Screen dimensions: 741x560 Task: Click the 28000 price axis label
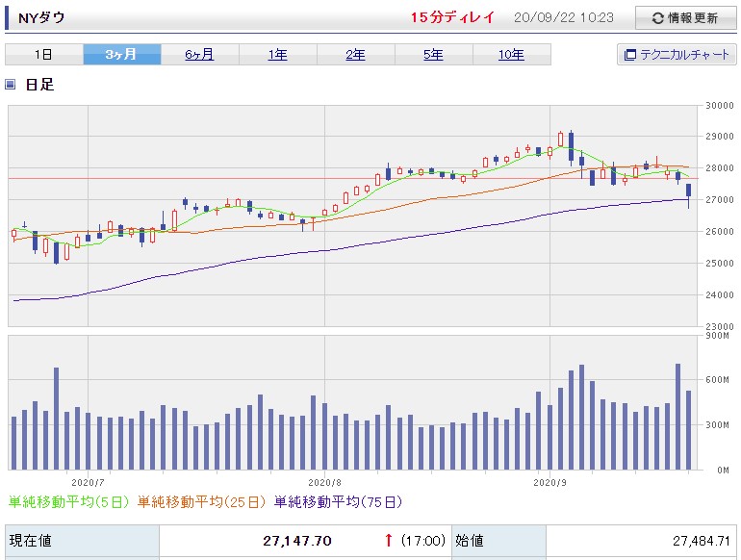(x=719, y=167)
